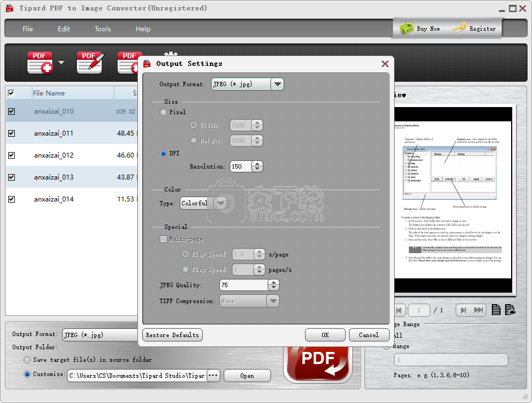
Task: Click the Register key icon
Action: [459, 27]
